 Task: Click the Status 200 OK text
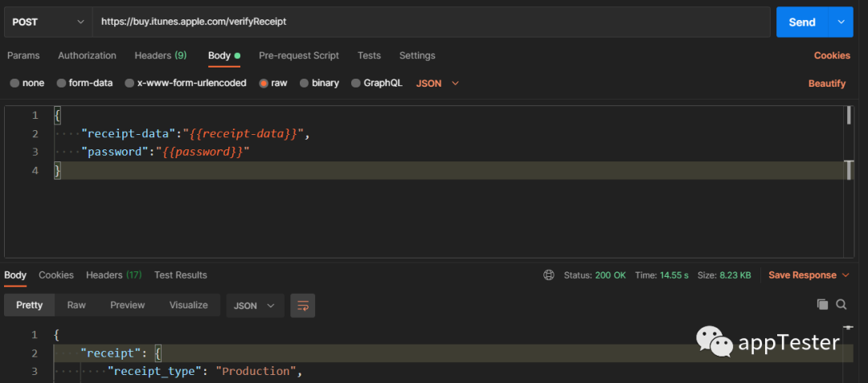[x=595, y=275]
